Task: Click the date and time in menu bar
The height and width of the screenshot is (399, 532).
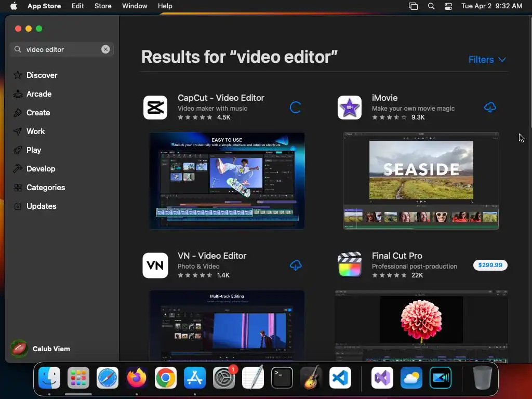Action: [x=491, y=6]
